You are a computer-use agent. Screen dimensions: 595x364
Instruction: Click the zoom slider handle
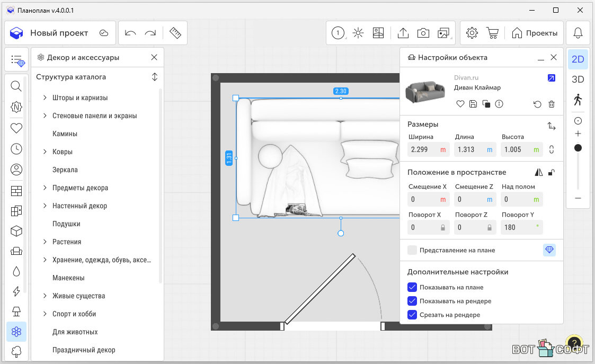coord(578,148)
